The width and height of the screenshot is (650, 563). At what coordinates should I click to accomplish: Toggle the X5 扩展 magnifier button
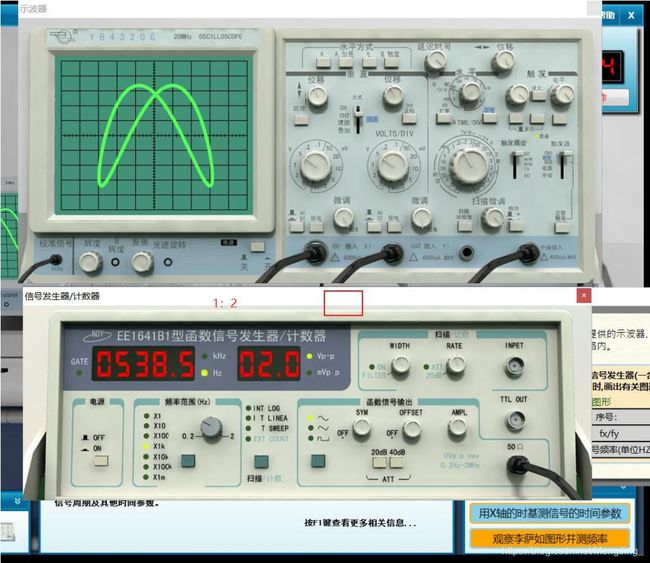444,119
